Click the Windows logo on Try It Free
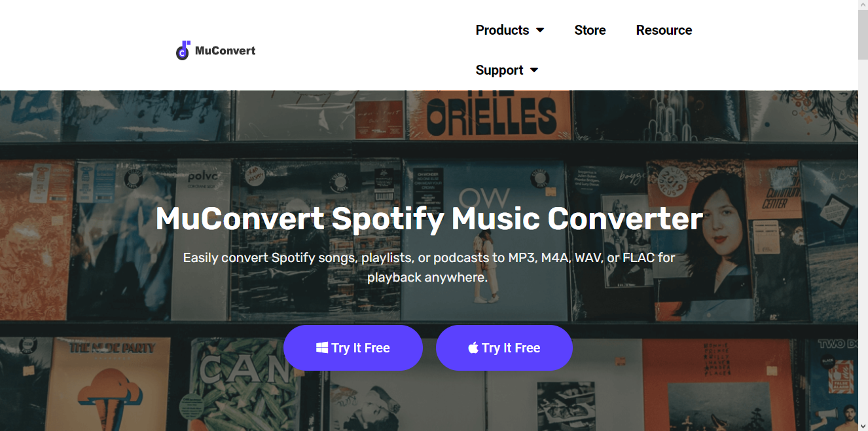The height and width of the screenshot is (431, 868). (x=322, y=348)
